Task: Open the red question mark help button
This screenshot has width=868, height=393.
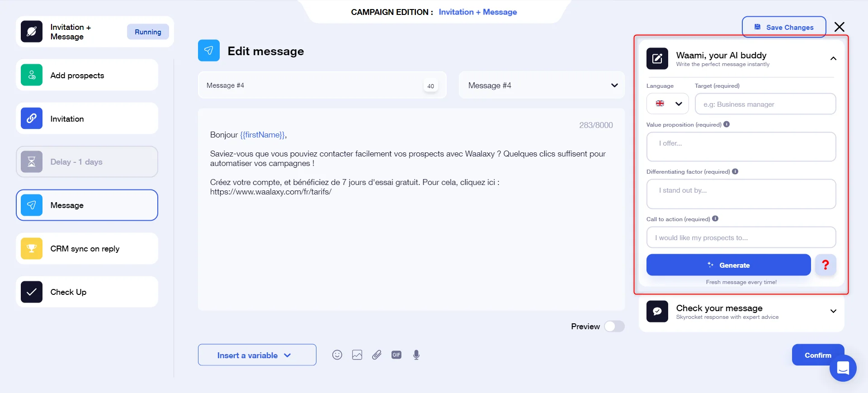Action: tap(826, 265)
